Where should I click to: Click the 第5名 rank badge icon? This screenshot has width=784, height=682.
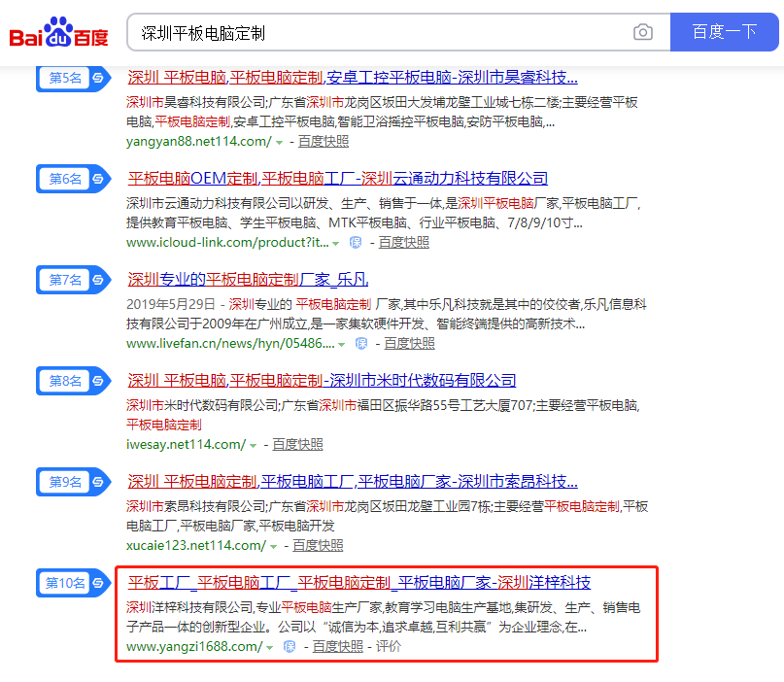[x=74, y=78]
